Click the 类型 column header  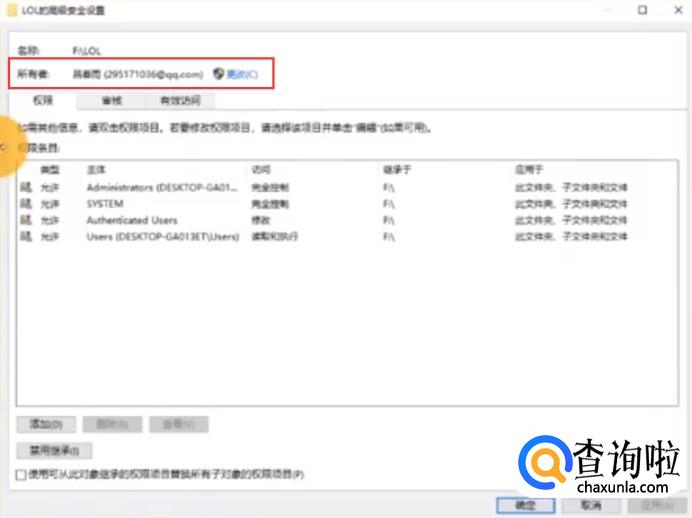point(50,170)
